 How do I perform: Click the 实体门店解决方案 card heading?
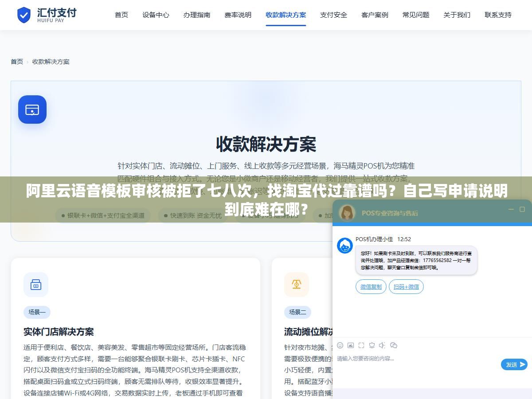coord(59,332)
